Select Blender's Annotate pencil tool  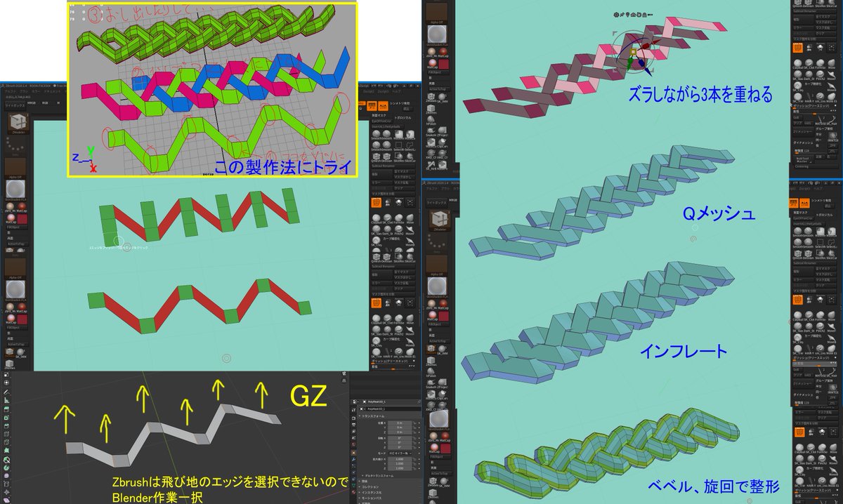pyautogui.click(x=6, y=392)
